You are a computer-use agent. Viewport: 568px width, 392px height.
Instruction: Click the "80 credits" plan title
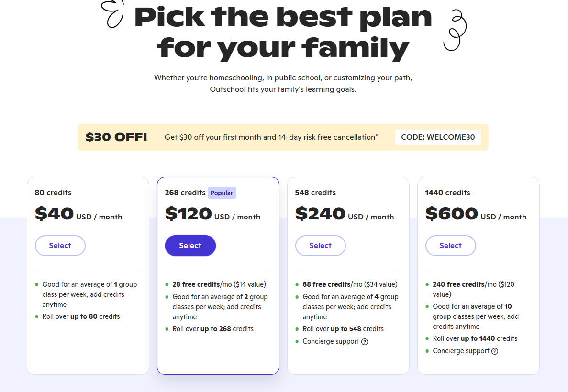(53, 193)
